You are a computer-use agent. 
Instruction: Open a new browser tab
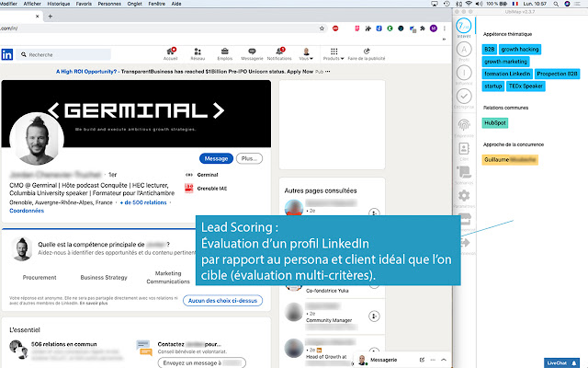pyautogui.click(x=51, y=17)
